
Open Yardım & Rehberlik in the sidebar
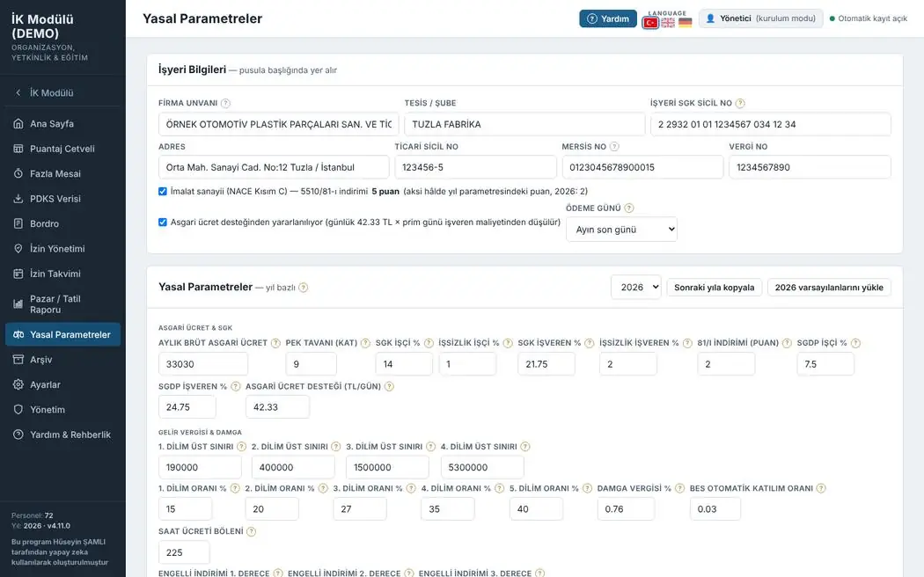pyautogui.click(x=62, y=435)
